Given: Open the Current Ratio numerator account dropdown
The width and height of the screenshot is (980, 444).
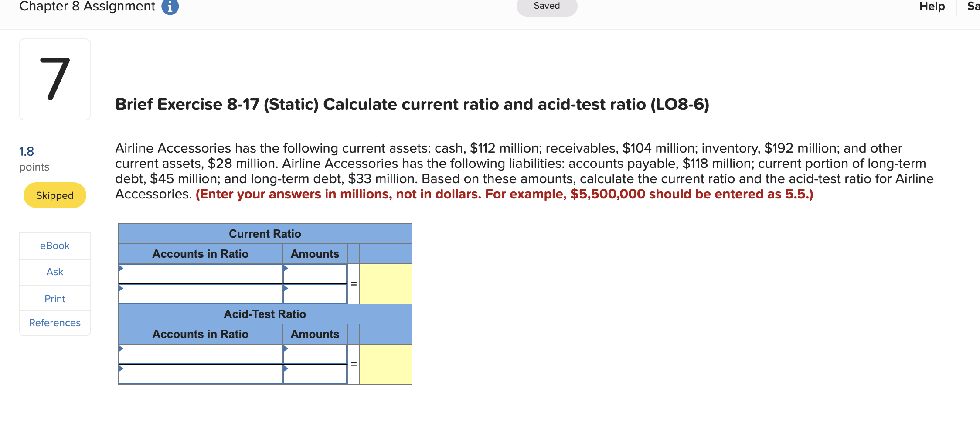Looking at the screenshot, I should [201, 274].
